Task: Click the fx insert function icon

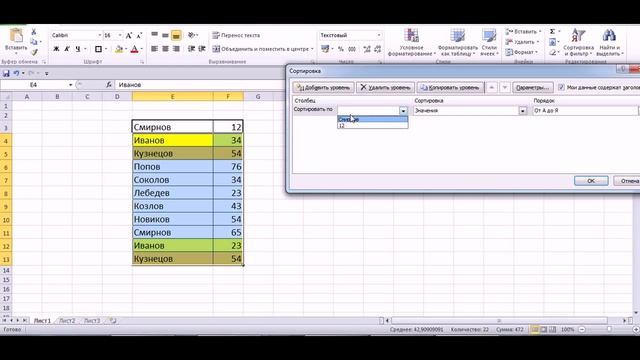Action: (109, 85)
